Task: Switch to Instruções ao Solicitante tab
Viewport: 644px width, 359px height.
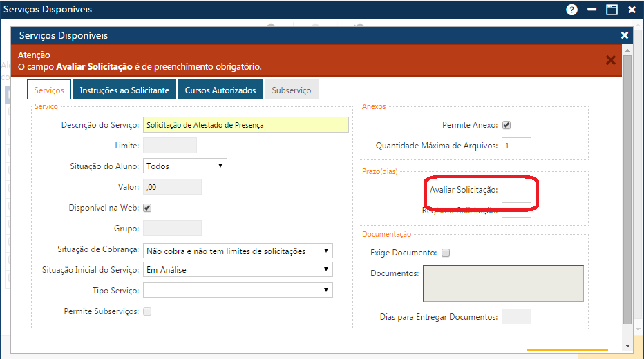Action: (x=124, y=90)
